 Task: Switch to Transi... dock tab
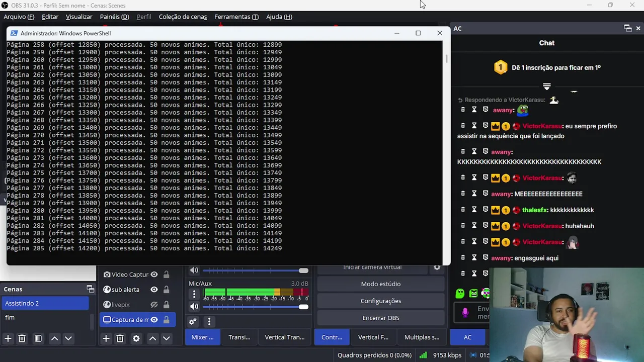point(239,337)
